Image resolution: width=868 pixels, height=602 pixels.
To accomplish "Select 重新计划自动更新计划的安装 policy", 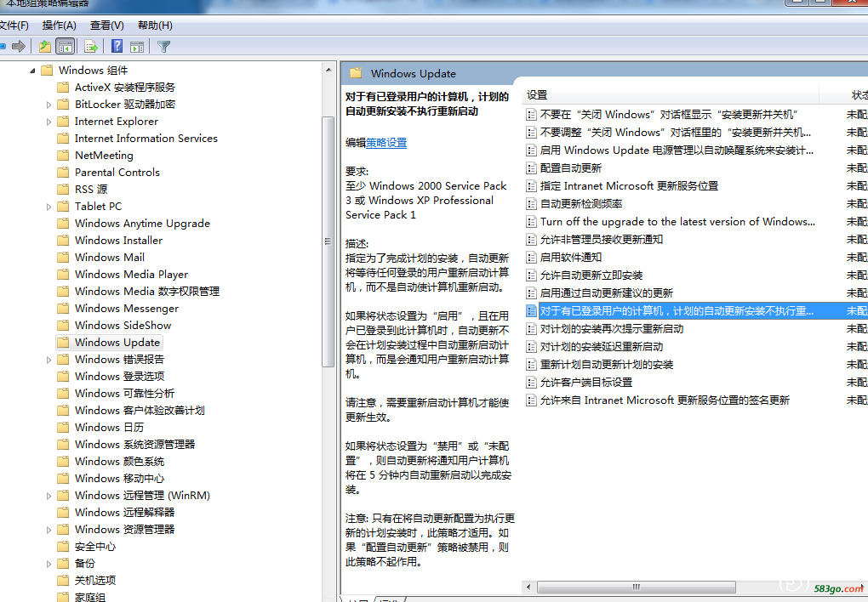I will click(x=607, y=365).
